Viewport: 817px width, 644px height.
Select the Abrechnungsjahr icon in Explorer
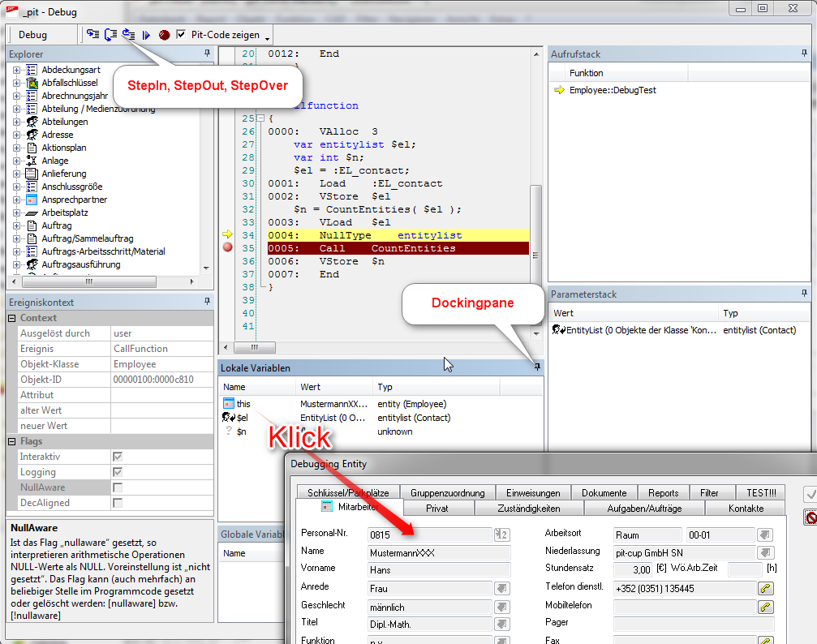pos(32,96)
